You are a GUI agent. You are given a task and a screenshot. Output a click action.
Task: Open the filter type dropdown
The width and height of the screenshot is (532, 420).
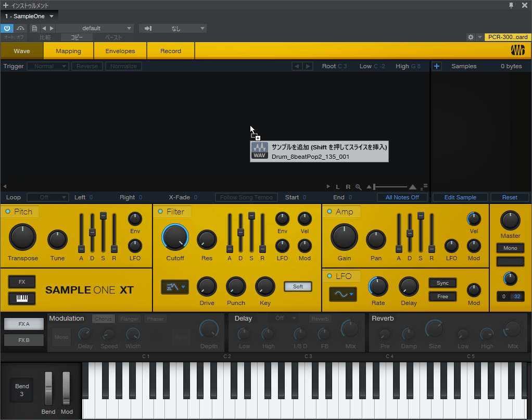point(175,287)
